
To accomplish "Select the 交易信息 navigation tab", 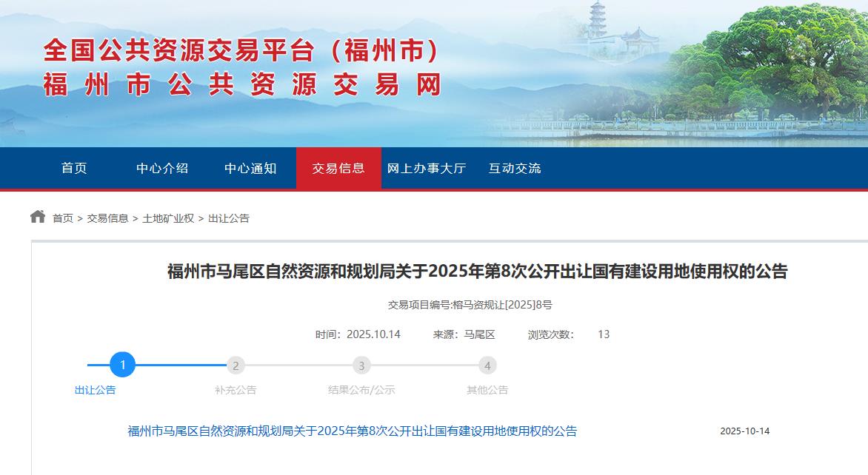I will click(x=338, y=169).
